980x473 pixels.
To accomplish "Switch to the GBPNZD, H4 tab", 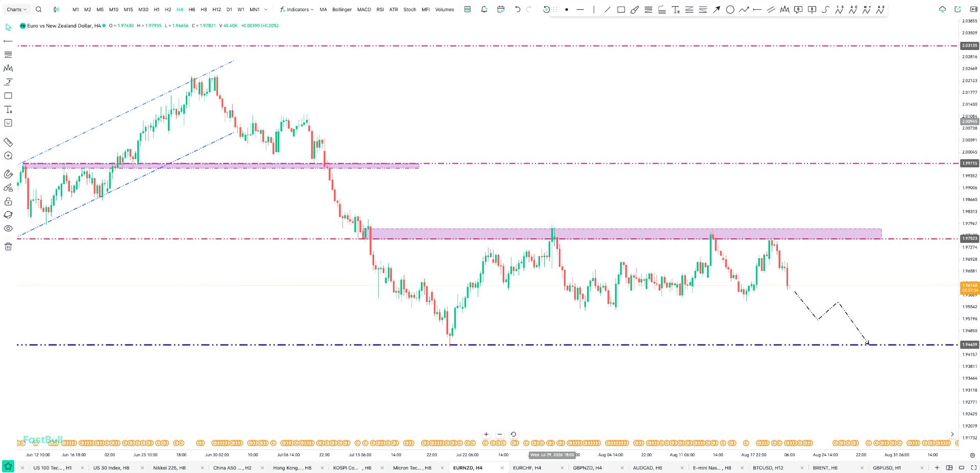I will point(587,468).
